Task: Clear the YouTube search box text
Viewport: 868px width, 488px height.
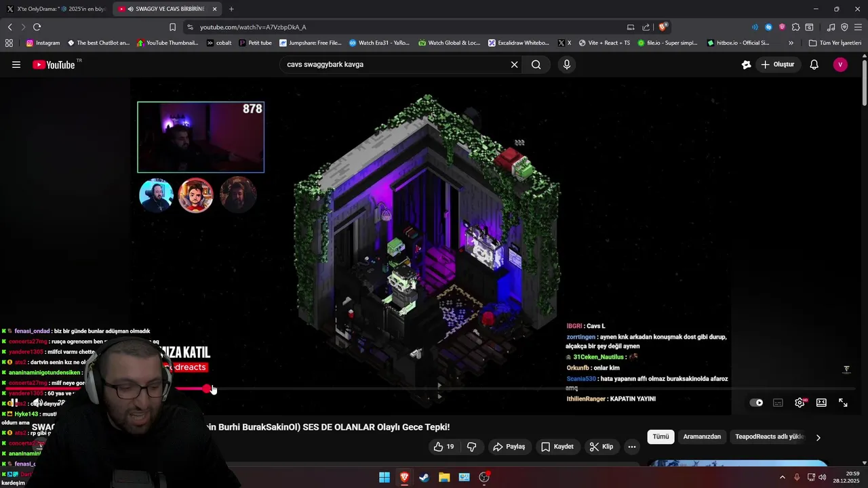Action: (x=514, y=64)
